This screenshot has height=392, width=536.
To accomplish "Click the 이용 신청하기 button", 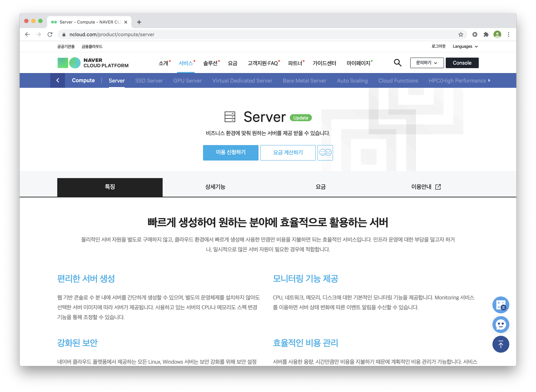I will pyautogui.click(x=230, y=153).
